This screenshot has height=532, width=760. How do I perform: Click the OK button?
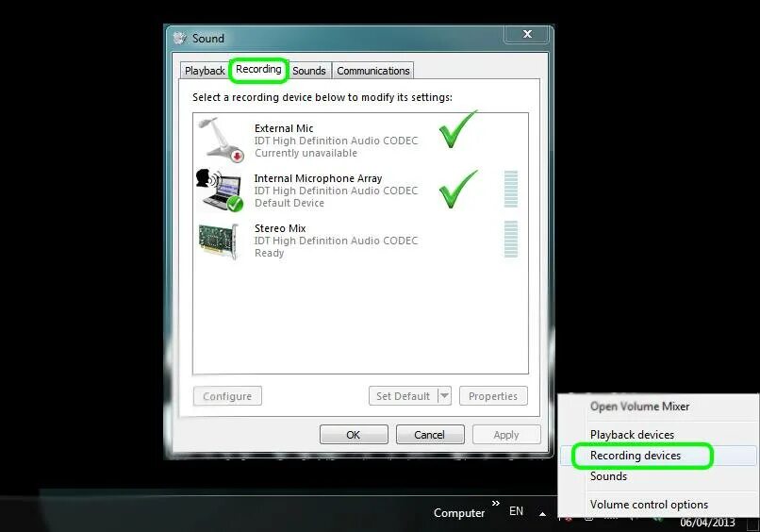click(354, 435)
